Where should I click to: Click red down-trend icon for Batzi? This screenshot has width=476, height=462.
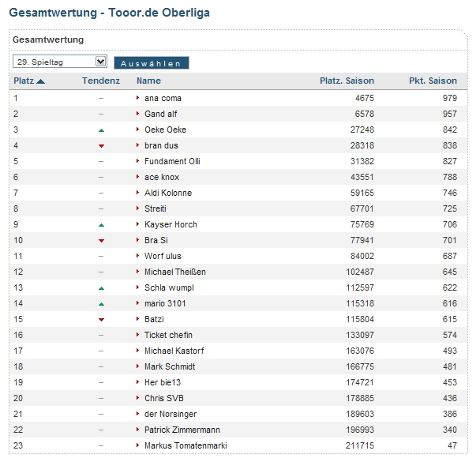point(101,320)
